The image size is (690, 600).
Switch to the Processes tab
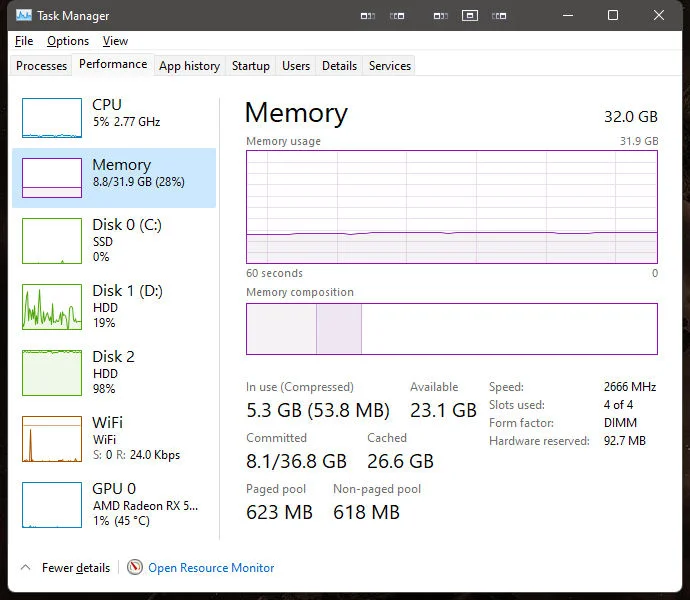pos(41,66)
